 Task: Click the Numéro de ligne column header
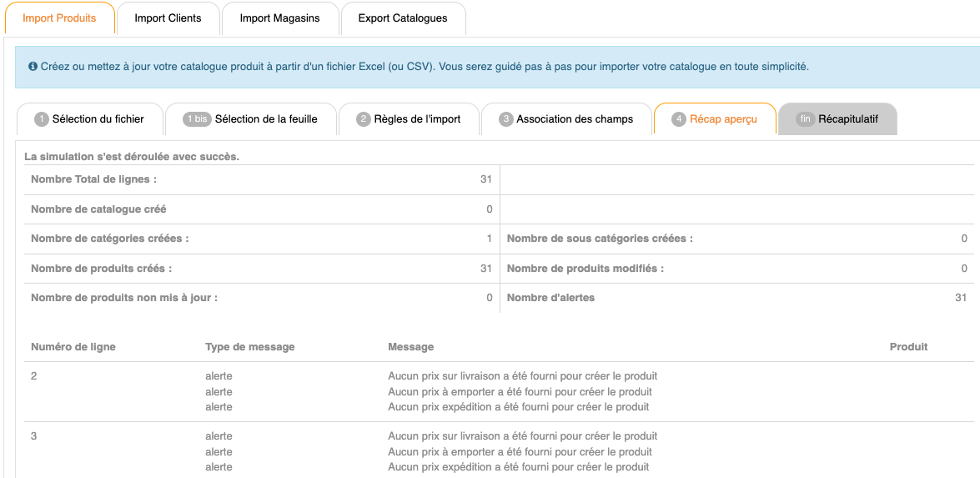73,347
